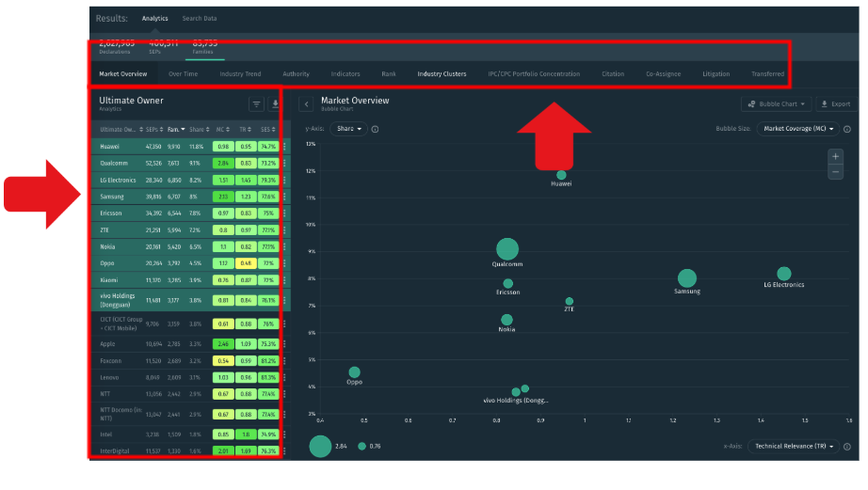This screenshot has width=868, height=490.
Task: Show info about the Bubble Size setting
Action: coord(847,129)
